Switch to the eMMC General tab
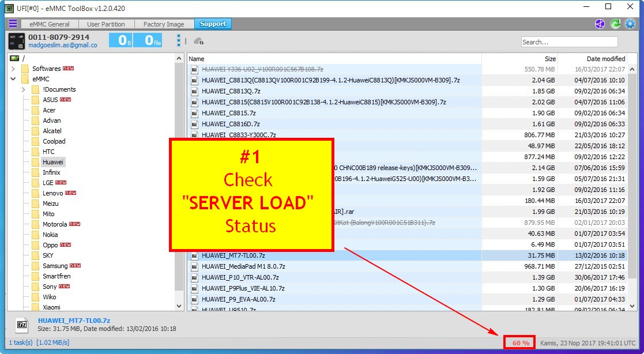644x354 pixels. click(x=49, y=24)
